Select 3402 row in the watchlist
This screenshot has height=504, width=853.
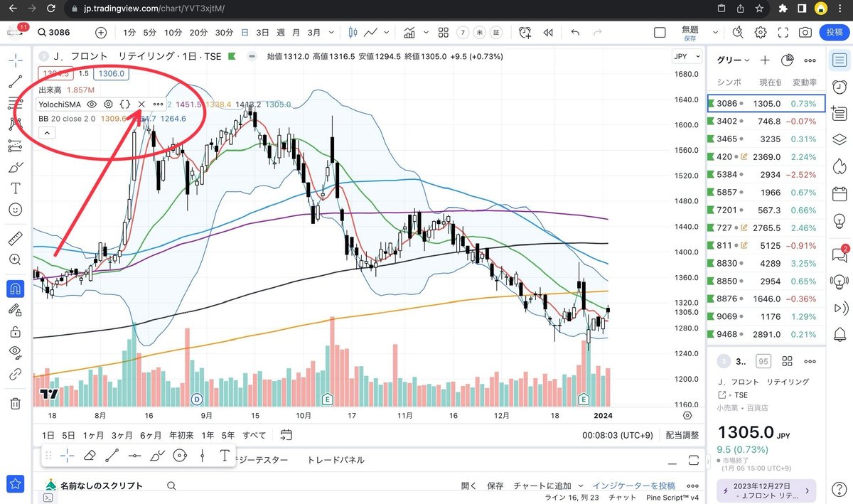click(x=766, y=122)
